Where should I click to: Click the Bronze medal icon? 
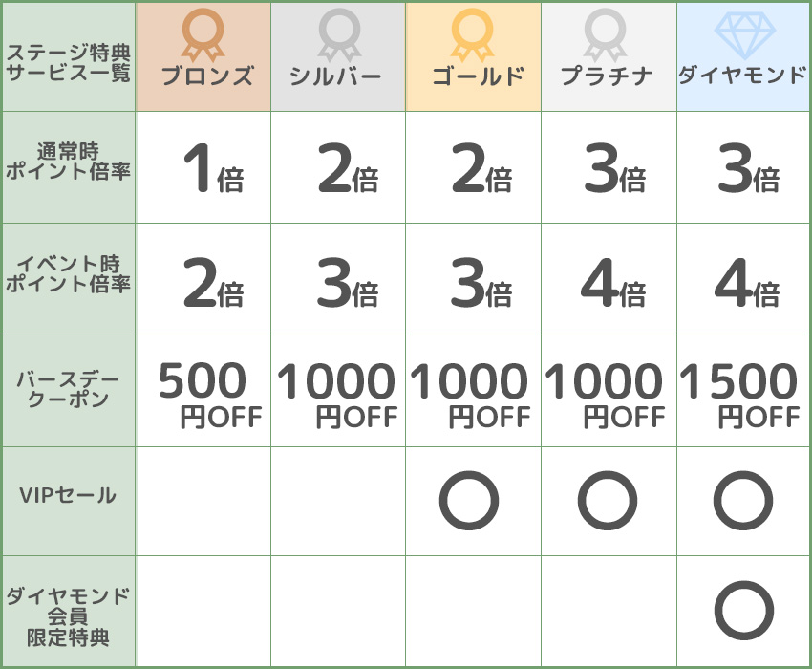pos(203,34)
